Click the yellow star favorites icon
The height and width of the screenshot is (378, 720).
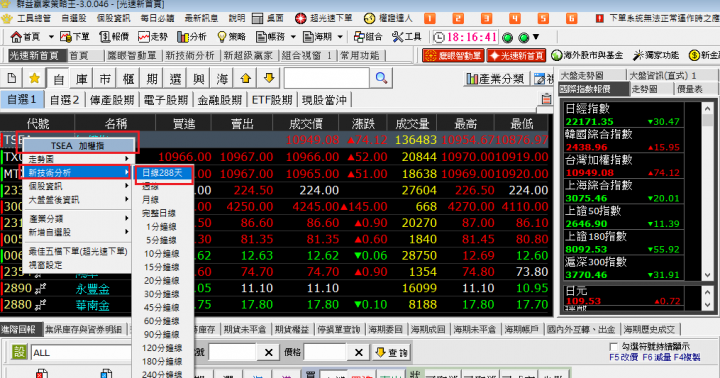34,79
